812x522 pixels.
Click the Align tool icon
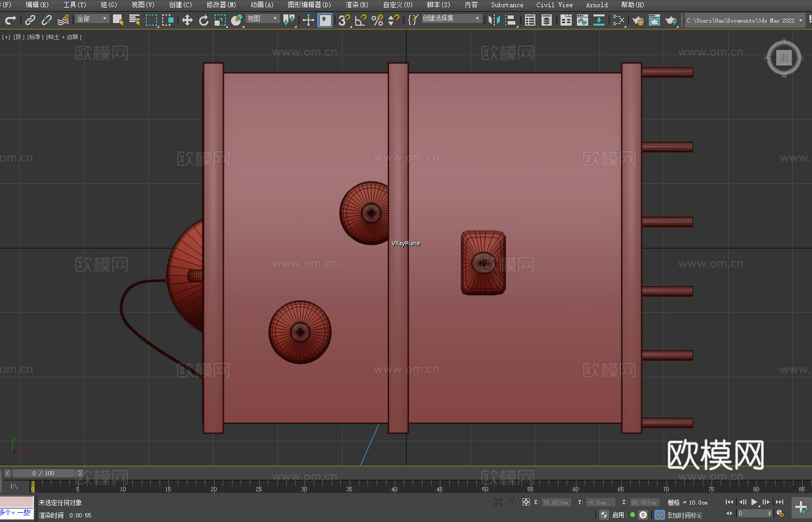(x=511, y=20)
